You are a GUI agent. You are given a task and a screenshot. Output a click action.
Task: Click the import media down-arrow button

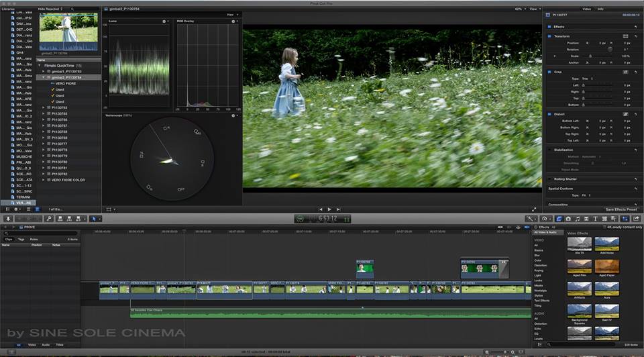[8, 219]
